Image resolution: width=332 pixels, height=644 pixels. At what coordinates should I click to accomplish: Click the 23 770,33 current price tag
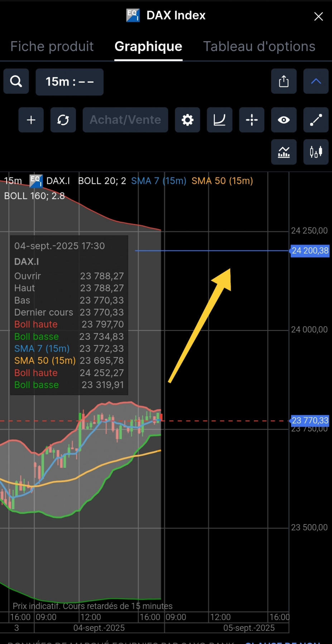pyautogui.click(x=310, y=420)
